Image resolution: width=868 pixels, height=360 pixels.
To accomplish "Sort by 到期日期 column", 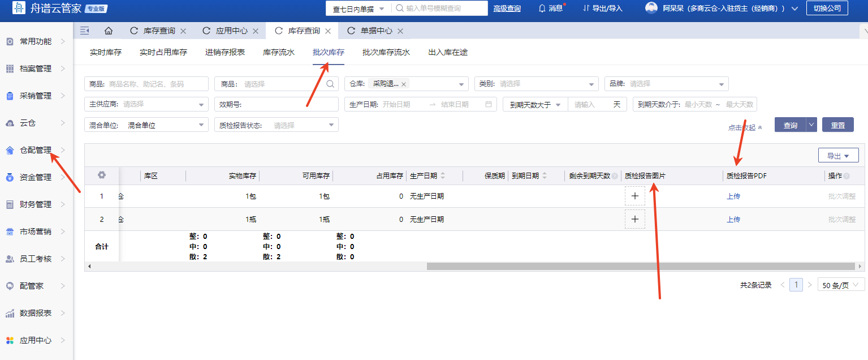I will [545, 176].
